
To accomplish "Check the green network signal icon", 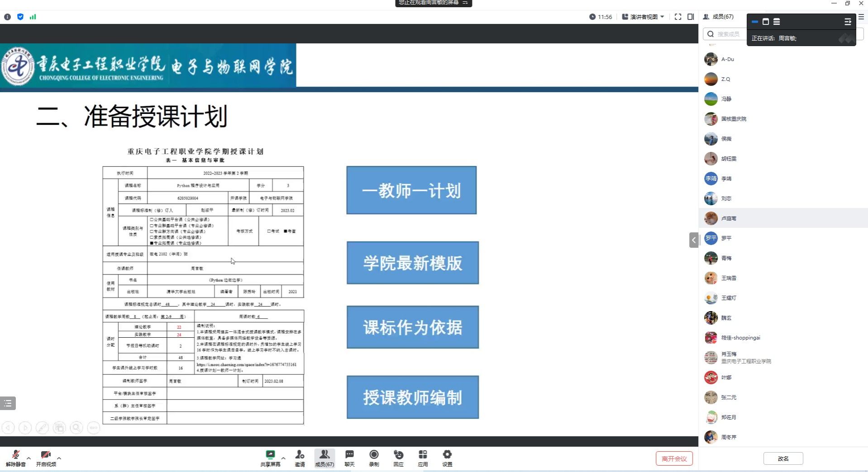I will [x=33, y=17].
